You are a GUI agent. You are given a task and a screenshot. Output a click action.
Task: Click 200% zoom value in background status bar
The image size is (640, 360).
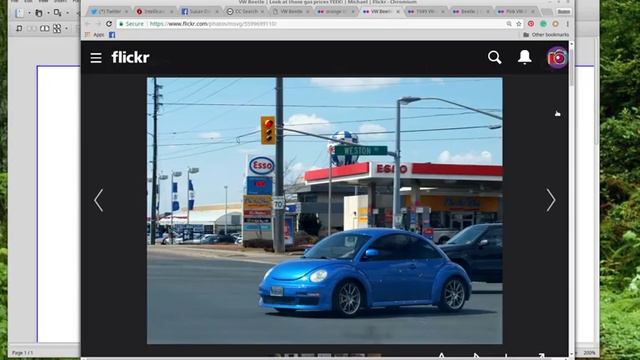coord(589,353)
